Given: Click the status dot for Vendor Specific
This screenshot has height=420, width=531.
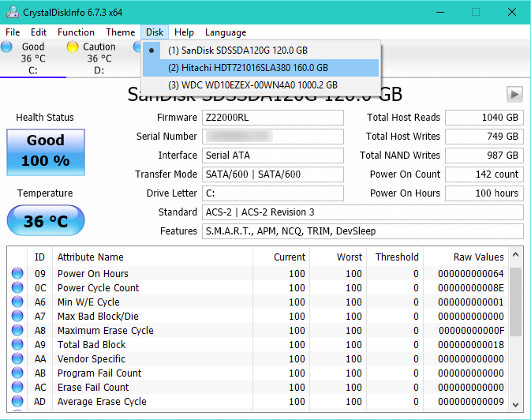Looking at the screenshot, I should point(17,358).
